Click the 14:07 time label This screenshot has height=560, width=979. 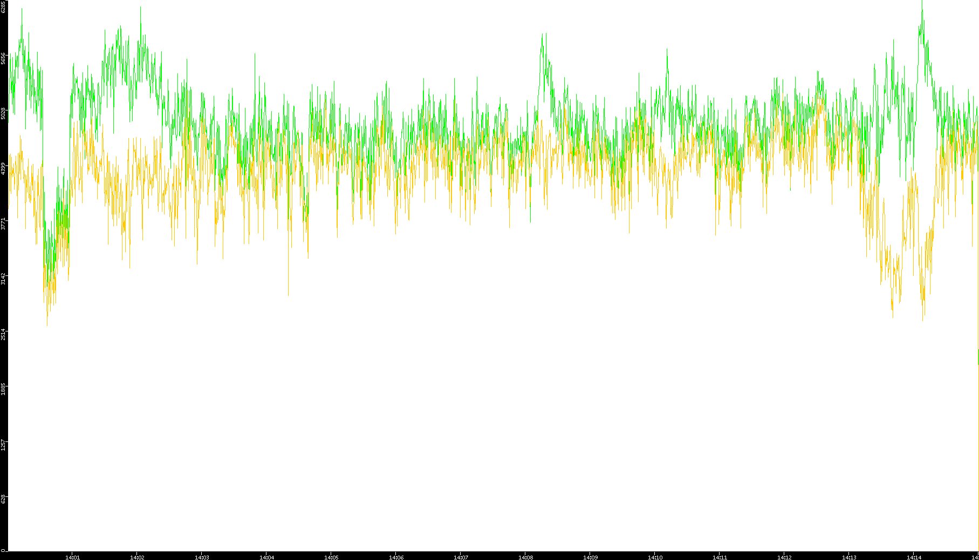(461, 557)
